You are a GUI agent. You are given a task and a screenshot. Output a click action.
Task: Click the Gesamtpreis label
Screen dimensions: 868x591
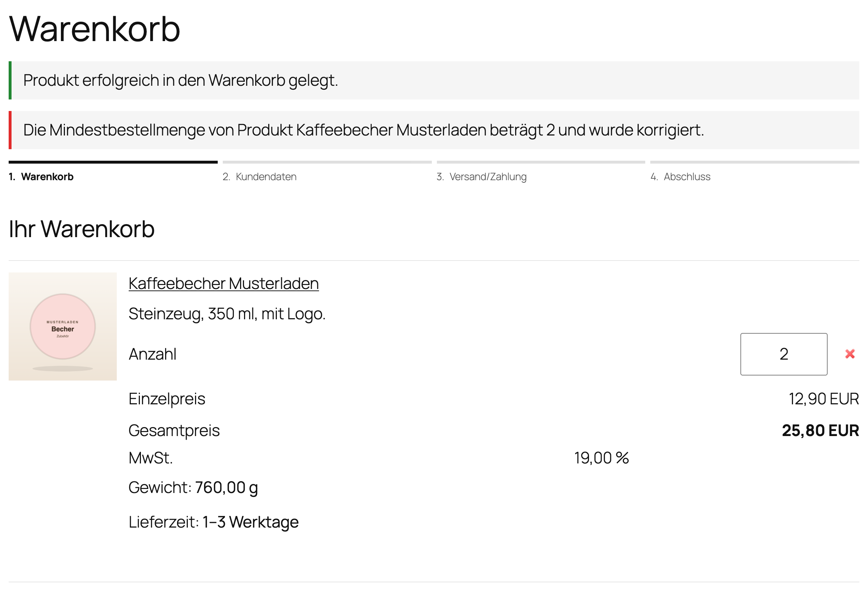point(174,431)
